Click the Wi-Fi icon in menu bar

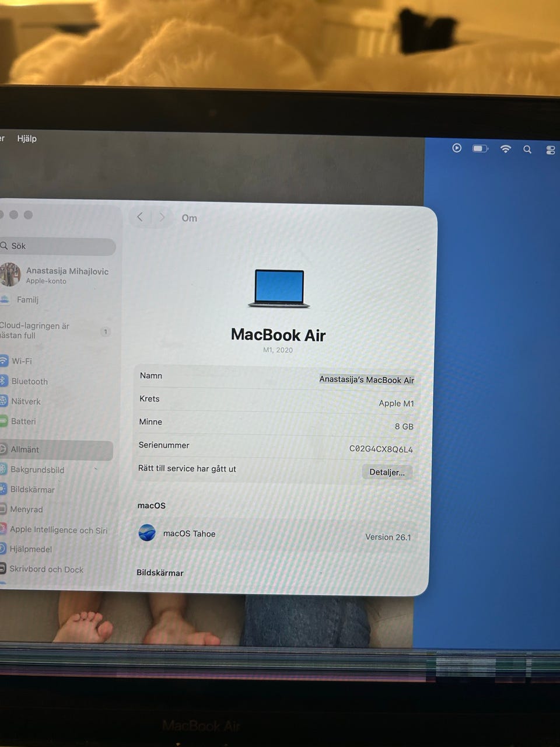505,149
